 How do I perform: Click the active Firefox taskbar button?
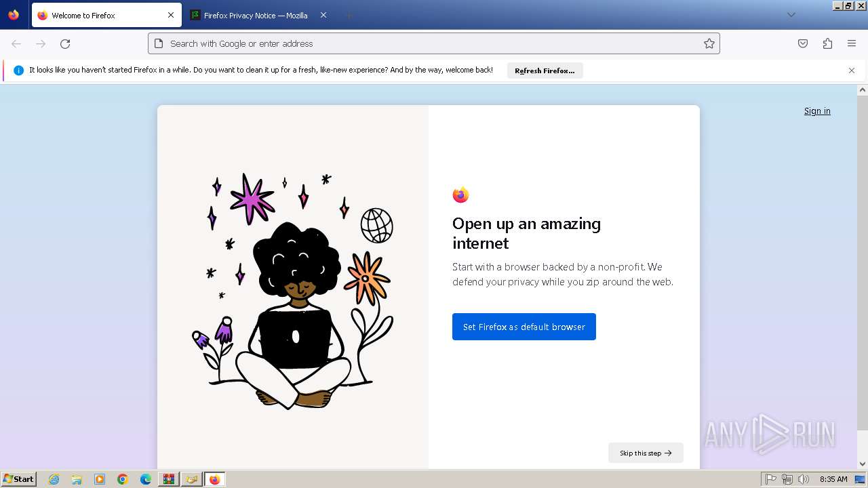pyautogui.click(x=215, y=479)
